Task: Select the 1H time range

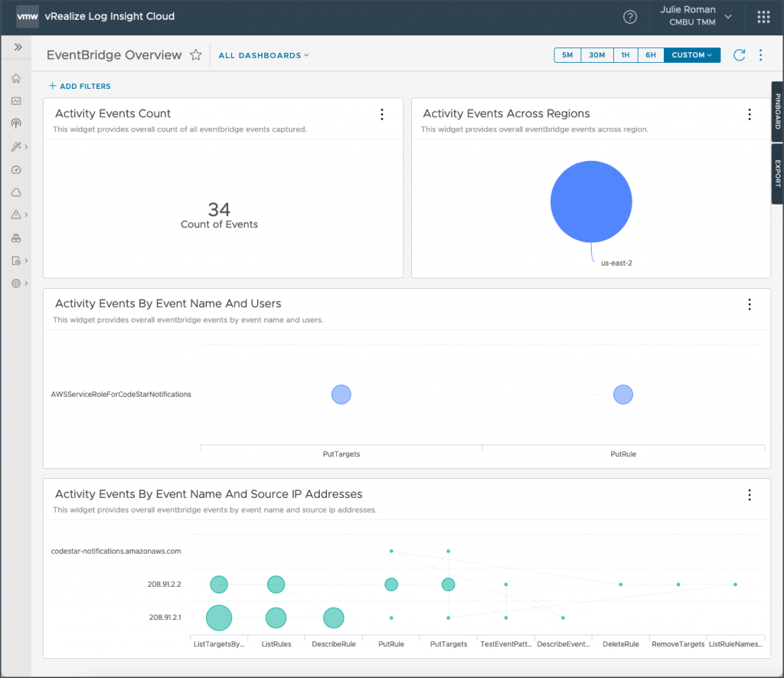Action: pyautogui.click(x=625, y=55)
